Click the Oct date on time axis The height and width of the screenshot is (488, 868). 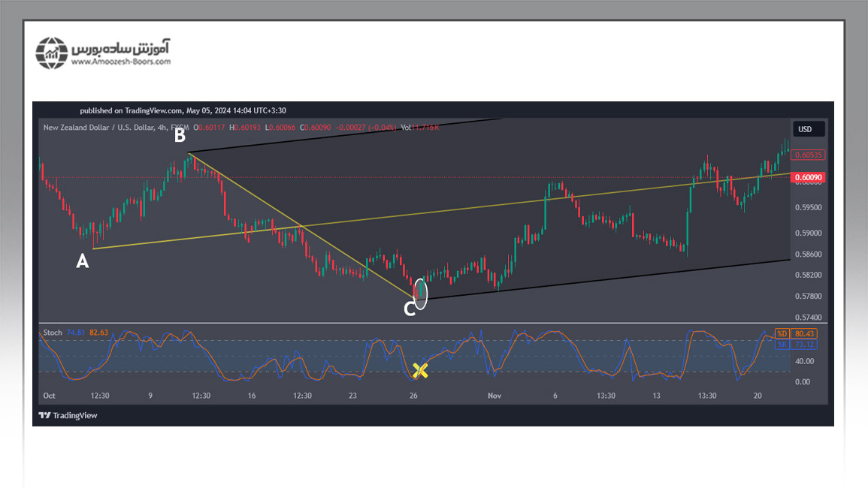coord(50,396)
